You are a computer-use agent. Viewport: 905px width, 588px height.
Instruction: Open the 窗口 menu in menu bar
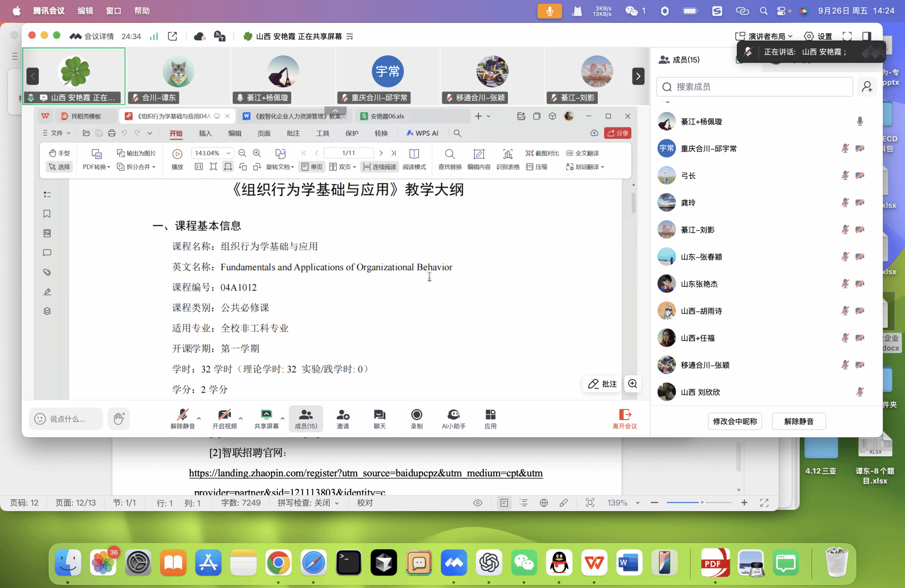(114, 11)
